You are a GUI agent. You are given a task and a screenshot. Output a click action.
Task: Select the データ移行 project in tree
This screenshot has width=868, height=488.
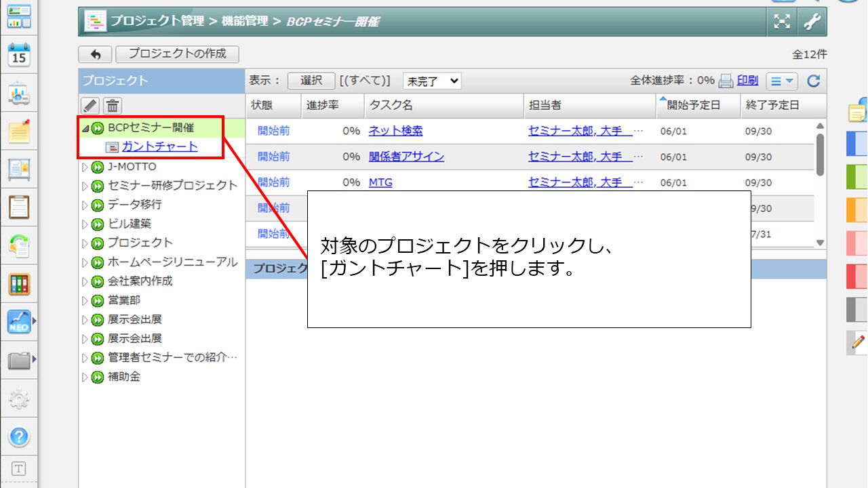point(134,204)
